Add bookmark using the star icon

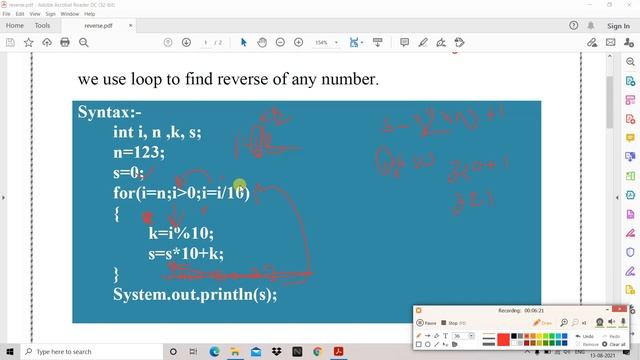[29, 42]
